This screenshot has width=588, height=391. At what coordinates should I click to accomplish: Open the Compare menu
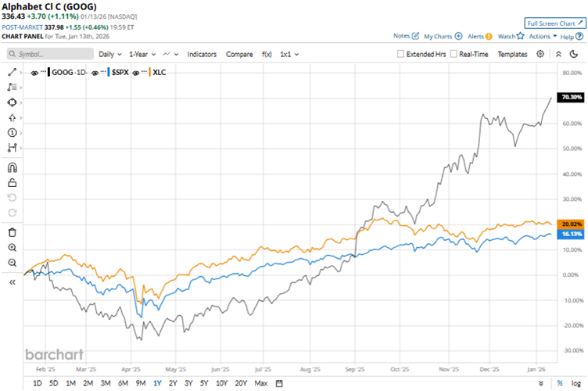pyautogui.click(x=239, y=55)
